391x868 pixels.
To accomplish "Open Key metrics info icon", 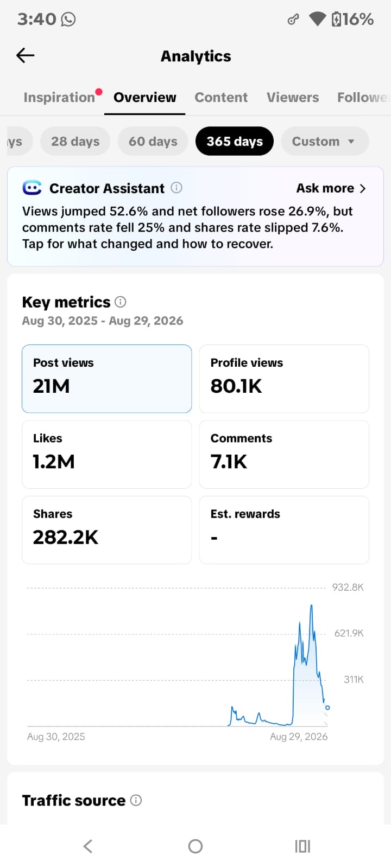I will coord(121,302).
